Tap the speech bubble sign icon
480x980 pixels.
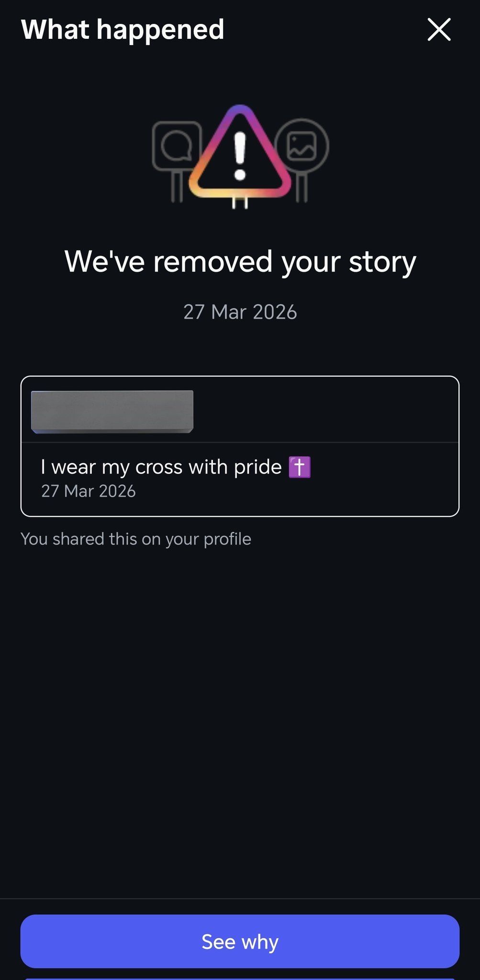click(x=176, y=145)
